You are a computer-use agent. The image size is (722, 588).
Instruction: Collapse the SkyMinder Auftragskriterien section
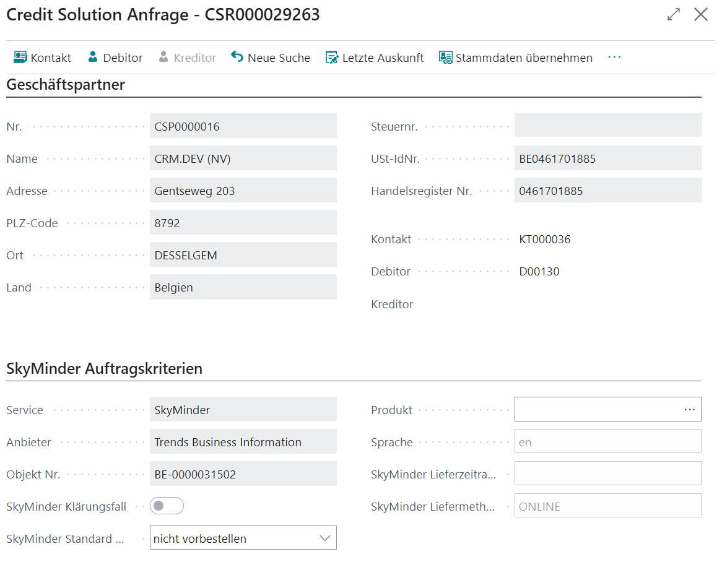pos(103,368)
